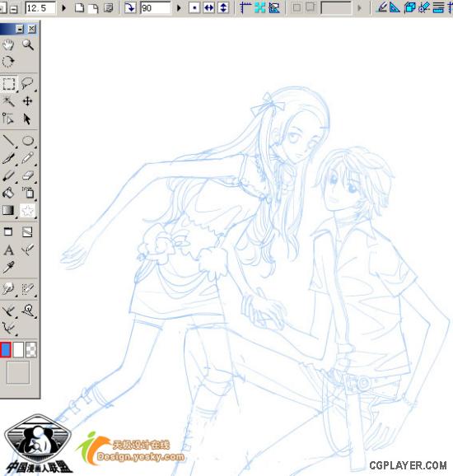Select the Marker brush tool
Viewport: 453px width, 476px height.
pyautogui.click(x=8, y=175)
